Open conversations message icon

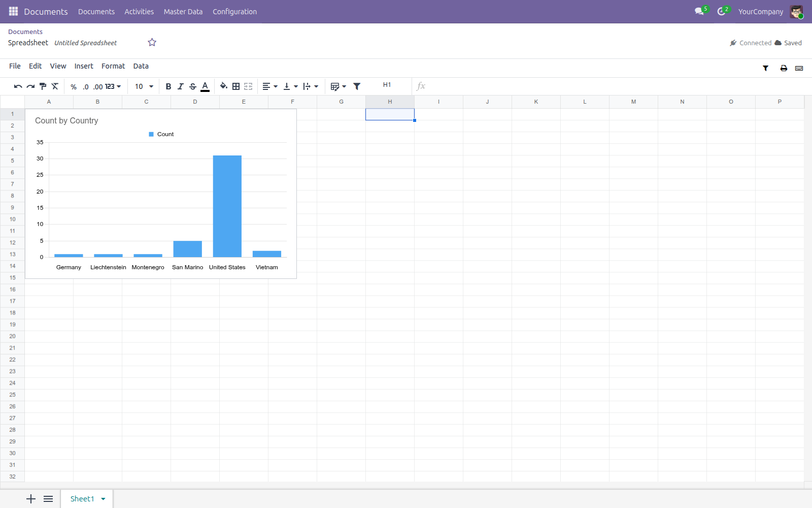tap(700, 11)
